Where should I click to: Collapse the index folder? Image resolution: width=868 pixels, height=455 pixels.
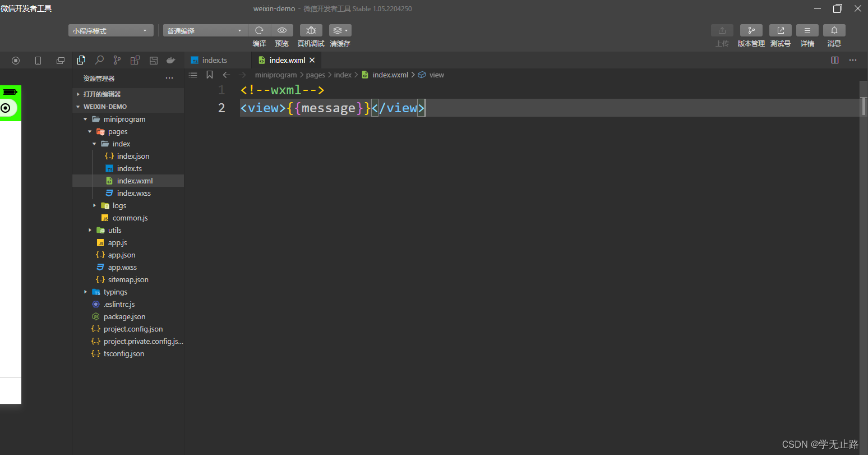(128, 144)
